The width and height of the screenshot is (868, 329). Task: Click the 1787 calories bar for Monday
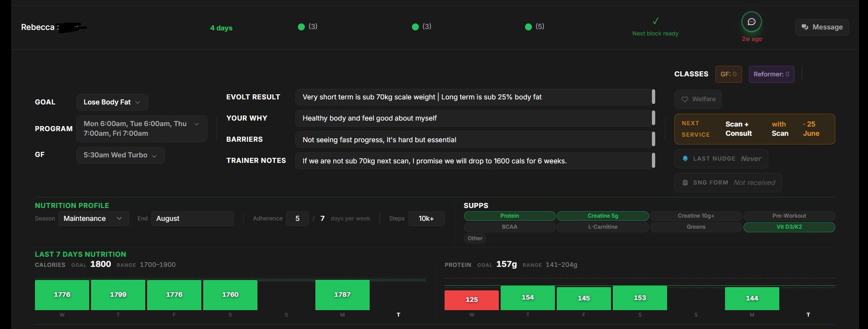pos(343,295)
